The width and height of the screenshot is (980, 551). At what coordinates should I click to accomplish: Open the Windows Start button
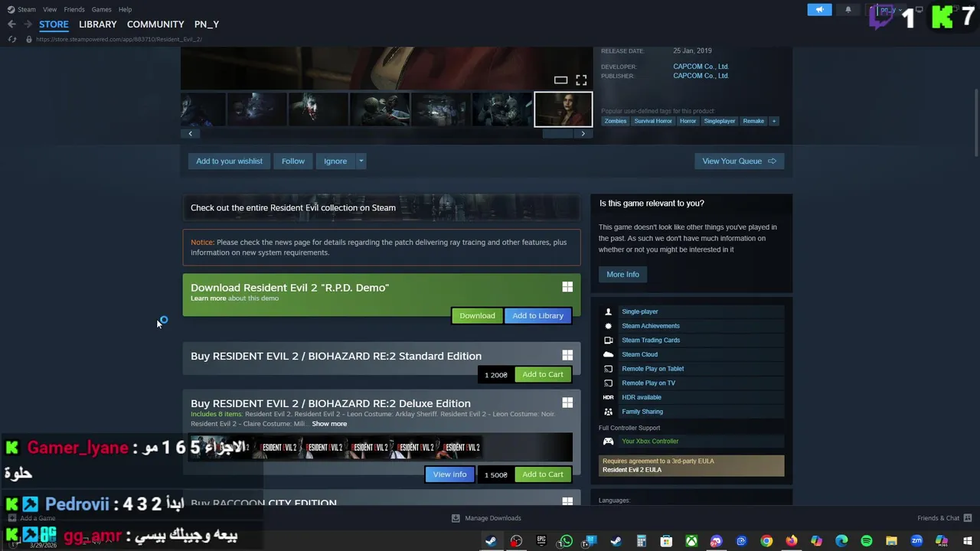pyautogui.click(x=967, y=541)
